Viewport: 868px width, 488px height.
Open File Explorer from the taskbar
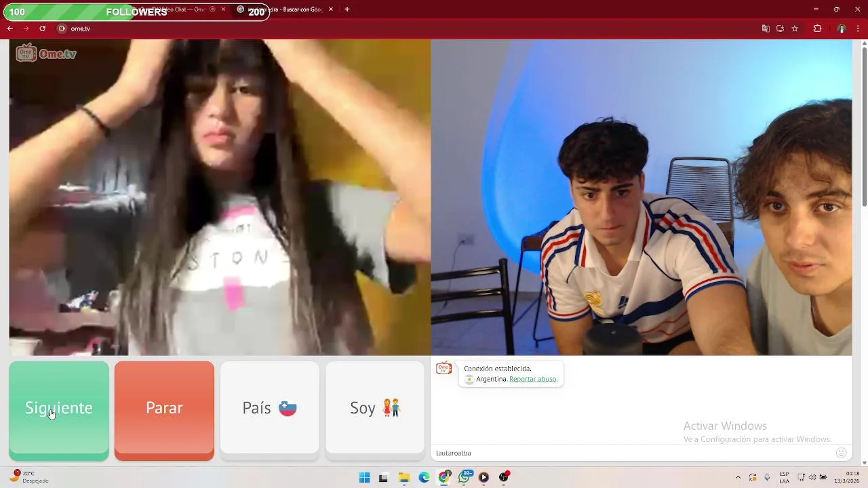[x=403, y=477]
